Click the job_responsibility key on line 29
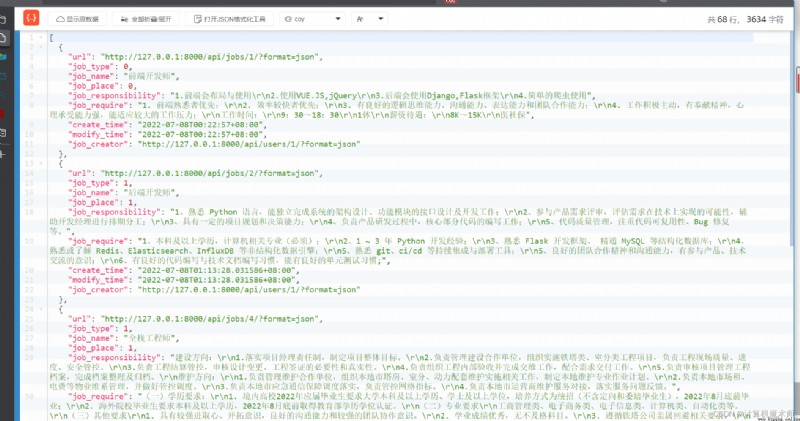Image resolution: width=800 pixels, height=421 pixels. (114, 357)
